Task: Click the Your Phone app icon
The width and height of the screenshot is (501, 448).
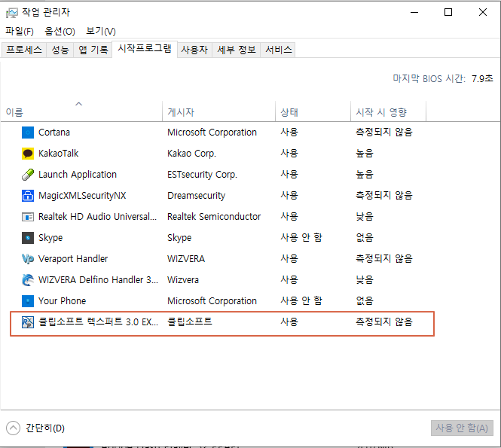Action: coord(28,300)
